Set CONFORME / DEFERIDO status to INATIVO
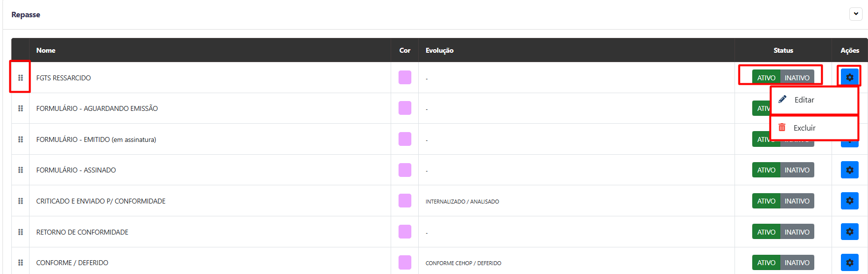 (797, 263)
